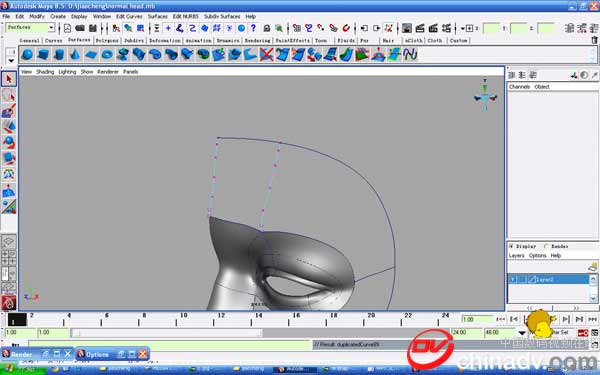Screen dimensions: 600x375
Task: Click the NURBS torus shelf icon
Action: point(107,55)
